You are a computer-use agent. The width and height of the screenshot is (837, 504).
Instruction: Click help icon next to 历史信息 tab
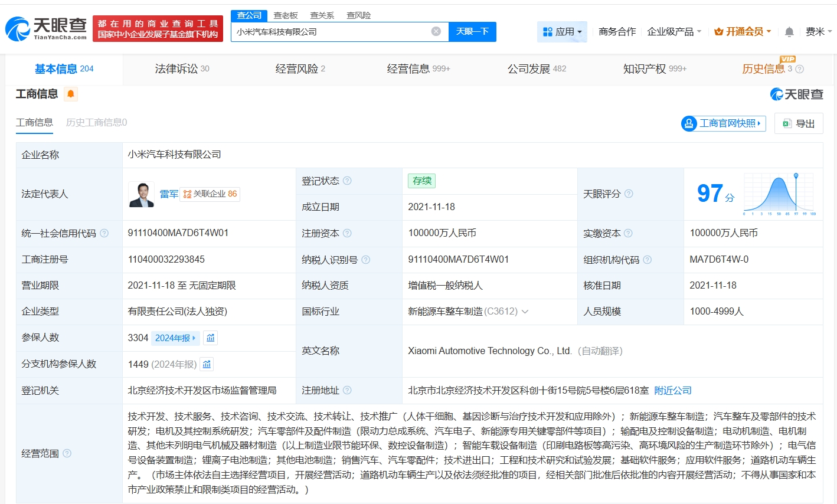coord(800,69)
